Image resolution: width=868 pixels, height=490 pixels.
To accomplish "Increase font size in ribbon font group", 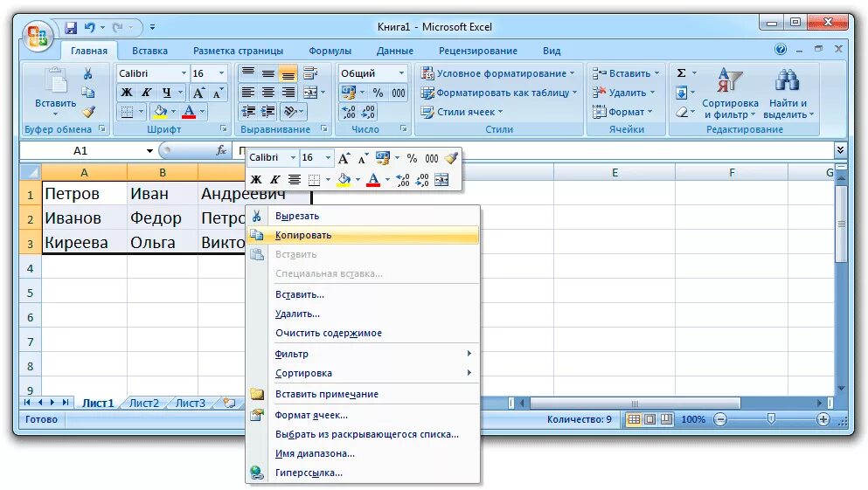I will [x=198, y=93].
